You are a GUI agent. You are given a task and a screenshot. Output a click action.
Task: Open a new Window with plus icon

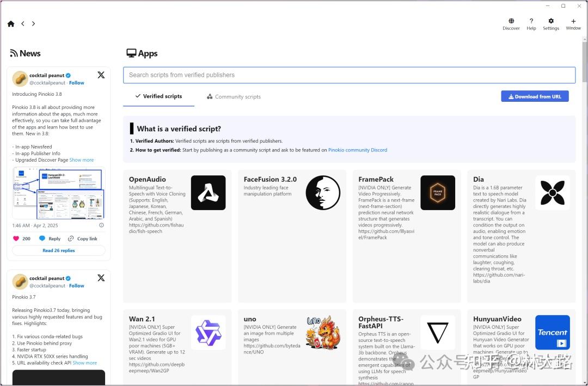(573, 21)
